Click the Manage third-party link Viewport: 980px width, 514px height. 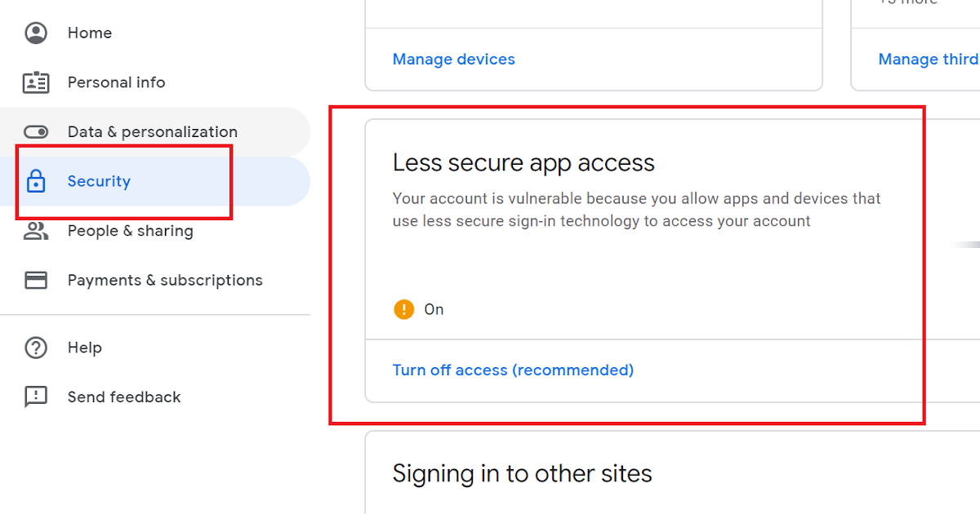click(x=929, y=60)
